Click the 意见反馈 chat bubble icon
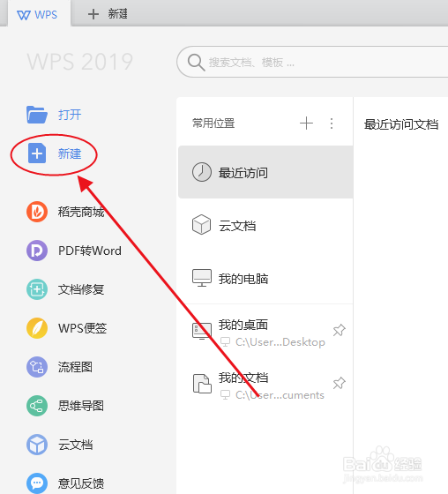This screenshot has width=448, height=494. pyautogui.click(x=37, y=483)
